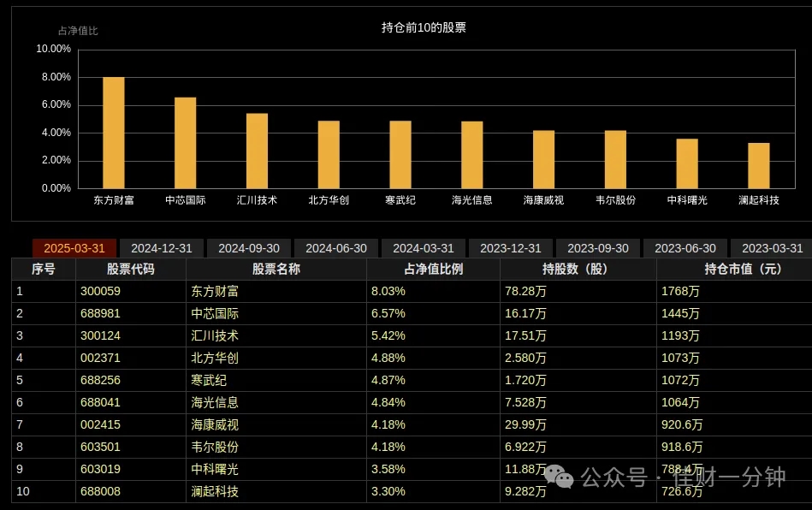Click the 股票名称 column header
The image size is (812, 510).
(276, 270)
